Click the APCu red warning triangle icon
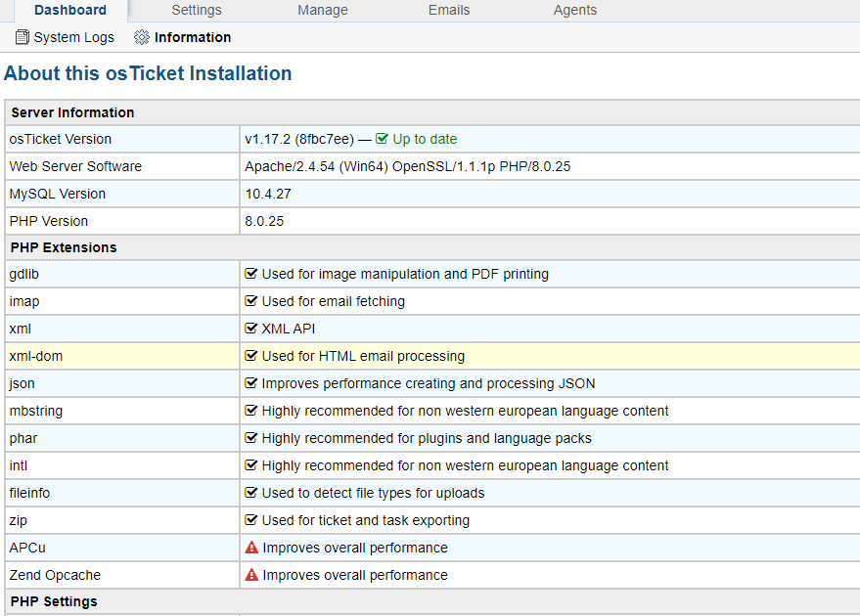 click(x=251, y=548)
